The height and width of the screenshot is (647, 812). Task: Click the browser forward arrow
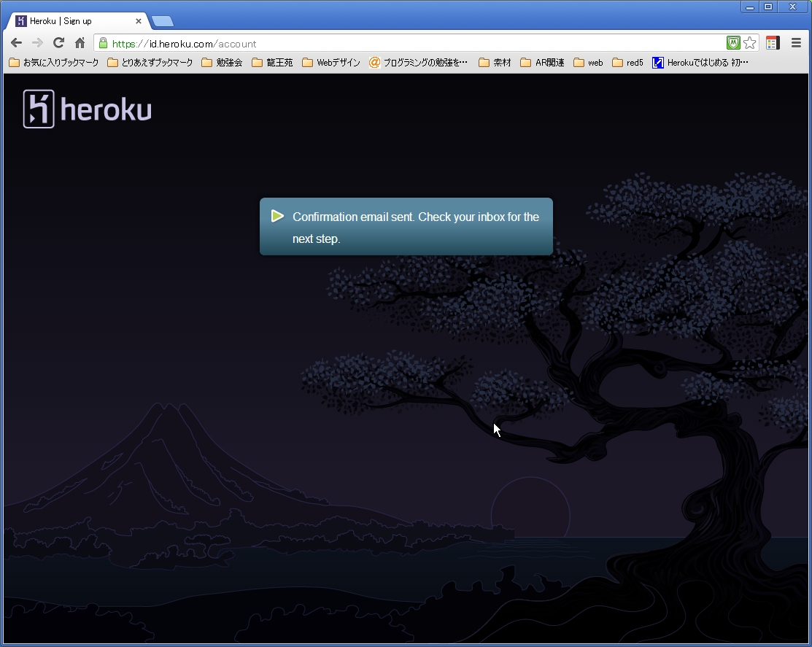coord(37,43)
